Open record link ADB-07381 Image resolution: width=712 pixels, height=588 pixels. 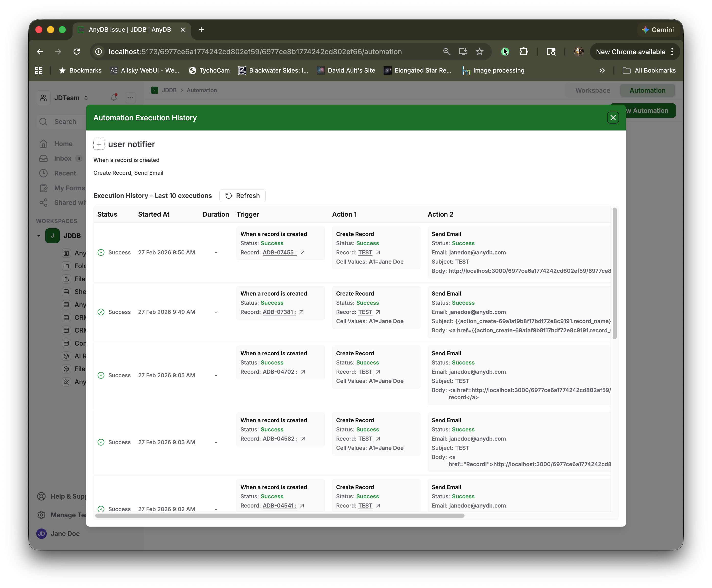[x=279, y=312]
